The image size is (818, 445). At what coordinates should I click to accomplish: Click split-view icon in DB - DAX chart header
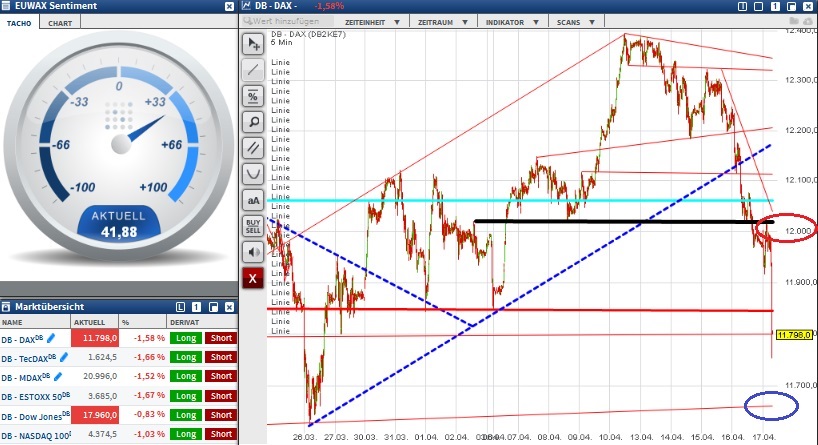pos(742,6)
